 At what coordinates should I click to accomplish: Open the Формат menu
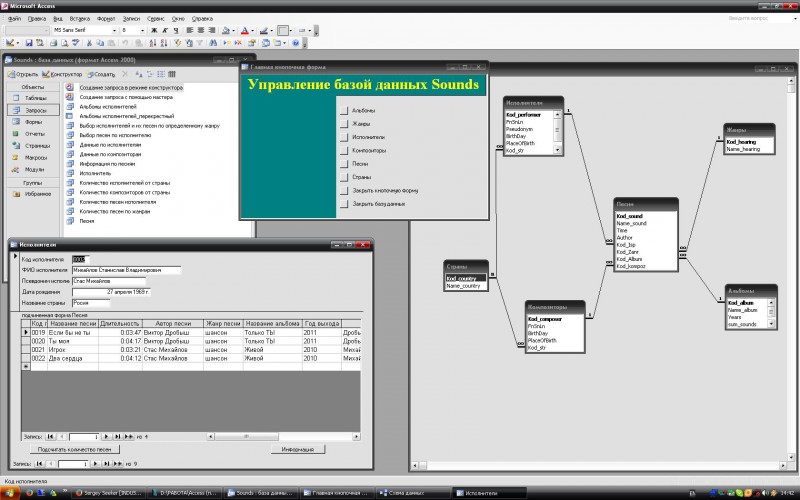point(106,19)
